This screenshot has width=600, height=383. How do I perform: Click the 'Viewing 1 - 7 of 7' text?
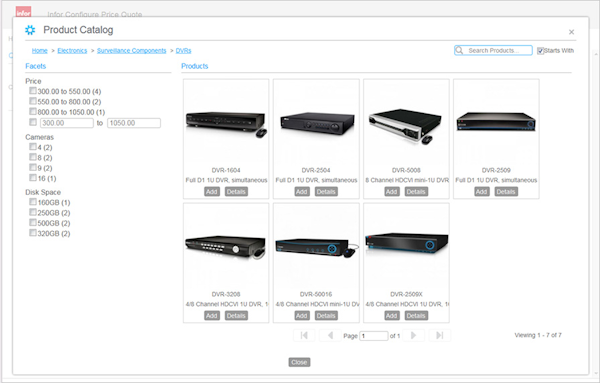coord(538,335)
